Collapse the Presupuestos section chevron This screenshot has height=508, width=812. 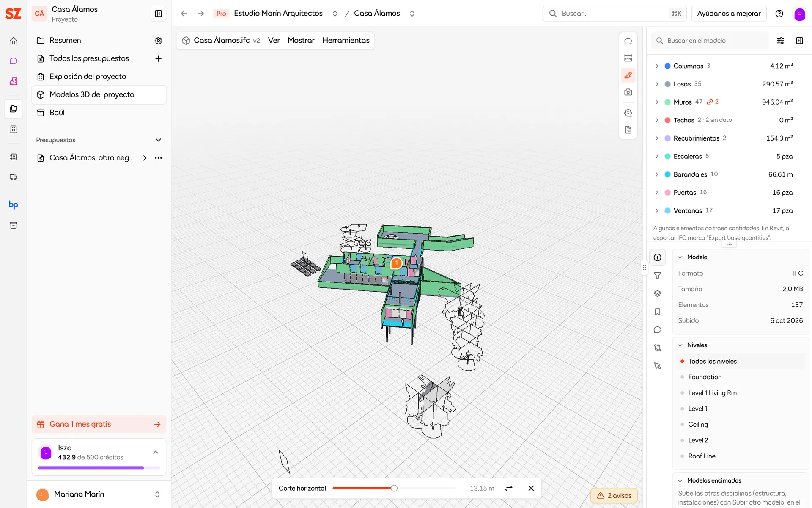click(x=159, y=140)
